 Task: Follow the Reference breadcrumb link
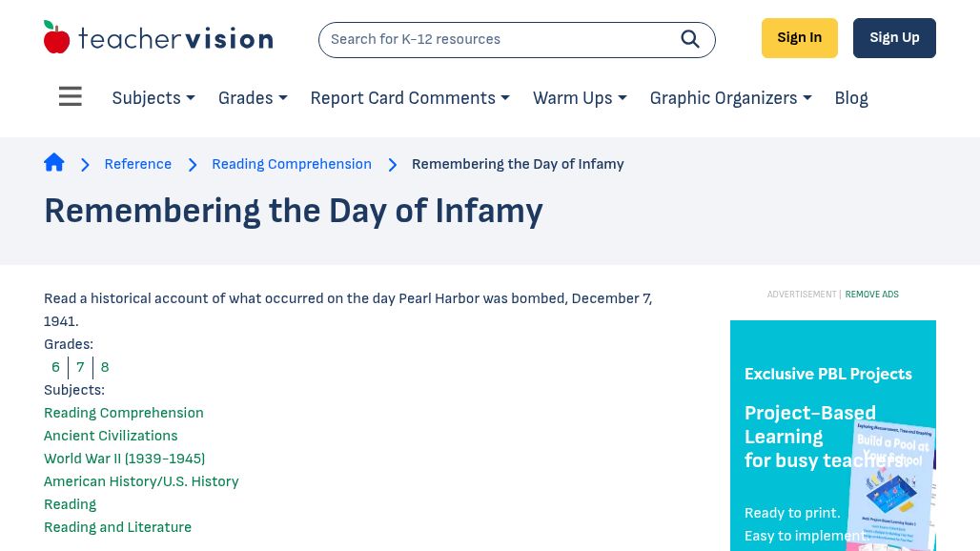click(138, 164)
